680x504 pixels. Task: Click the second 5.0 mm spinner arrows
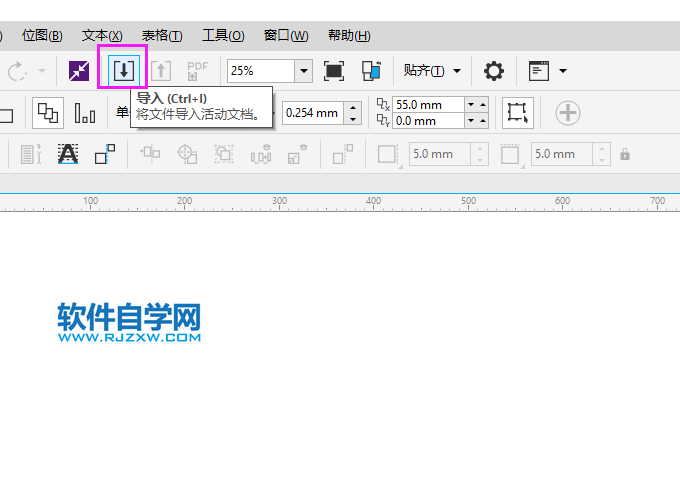point(602,154)
